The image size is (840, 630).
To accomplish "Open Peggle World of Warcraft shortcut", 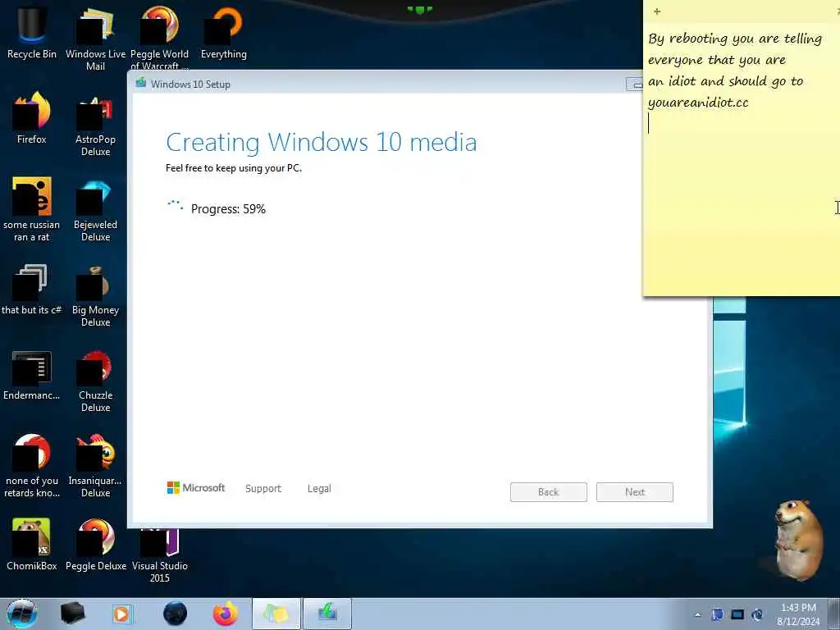I will tap(159, 36).
